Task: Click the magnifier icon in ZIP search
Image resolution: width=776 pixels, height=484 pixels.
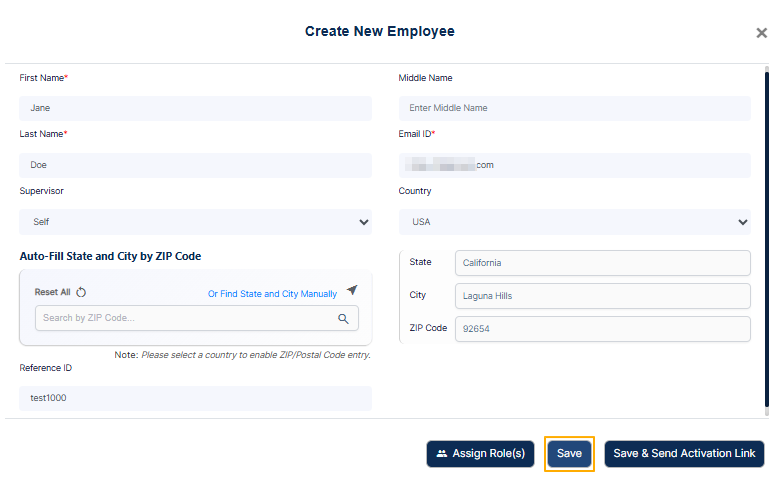Action: (343, 319)
